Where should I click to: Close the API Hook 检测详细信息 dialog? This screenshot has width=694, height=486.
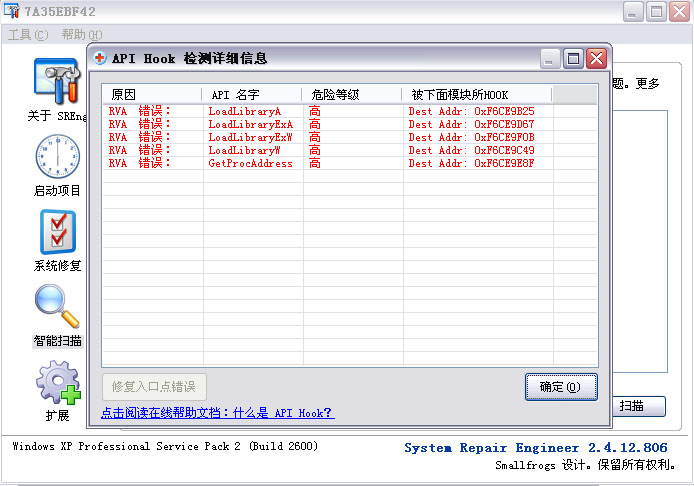click(x=596, y=58)
